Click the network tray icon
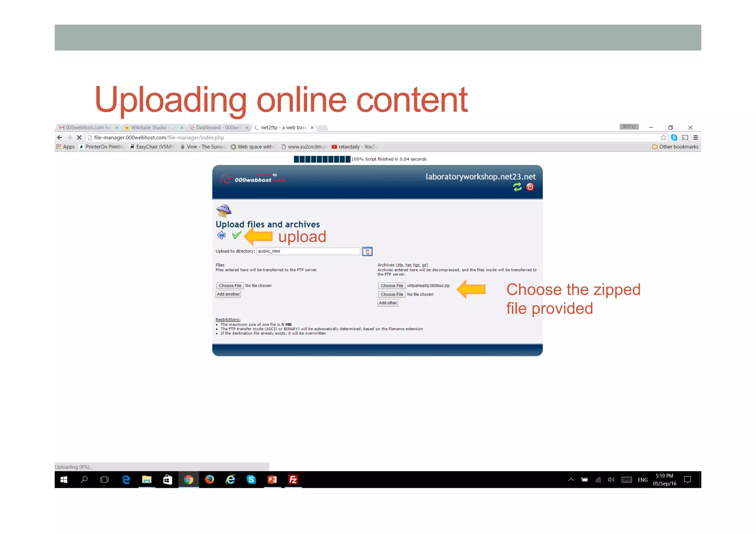The image size is (756, 534). pyautogui.click(x=598, y=480)
